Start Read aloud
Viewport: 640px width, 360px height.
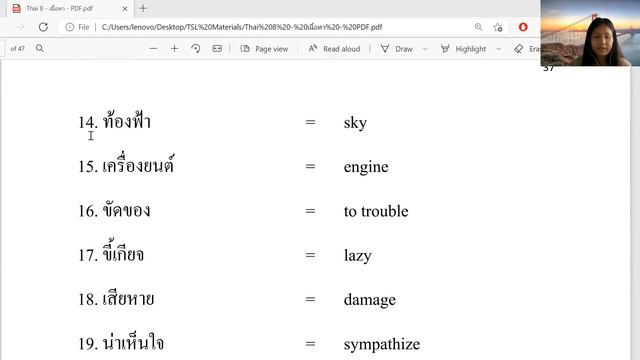click(334, 49)
